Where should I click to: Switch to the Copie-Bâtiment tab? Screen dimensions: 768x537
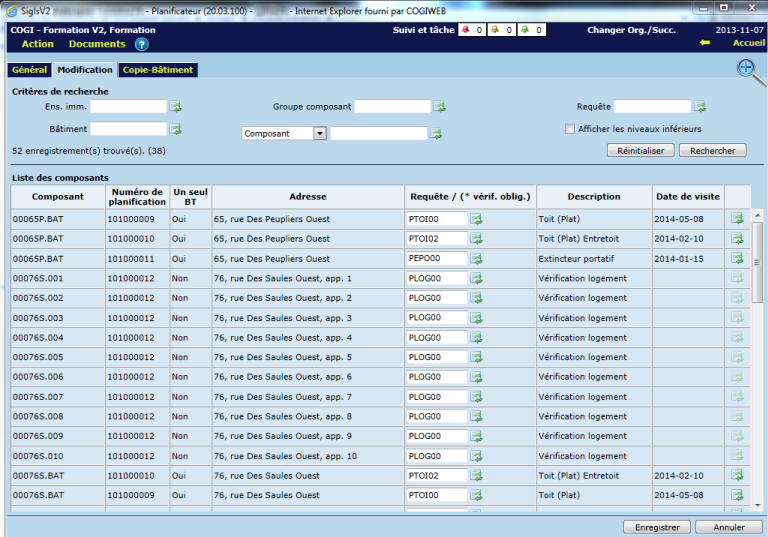pyautogui.click(x=157, y=70)
